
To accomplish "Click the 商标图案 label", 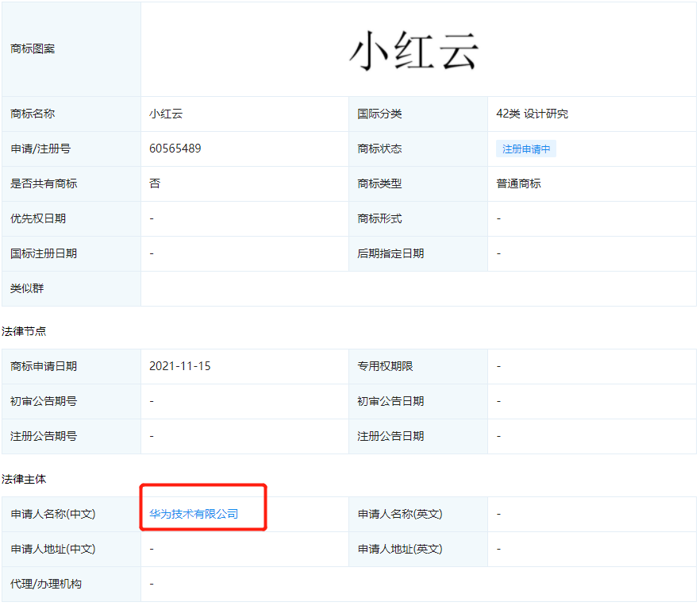I will pyautogui.click(x=33, y=48).
